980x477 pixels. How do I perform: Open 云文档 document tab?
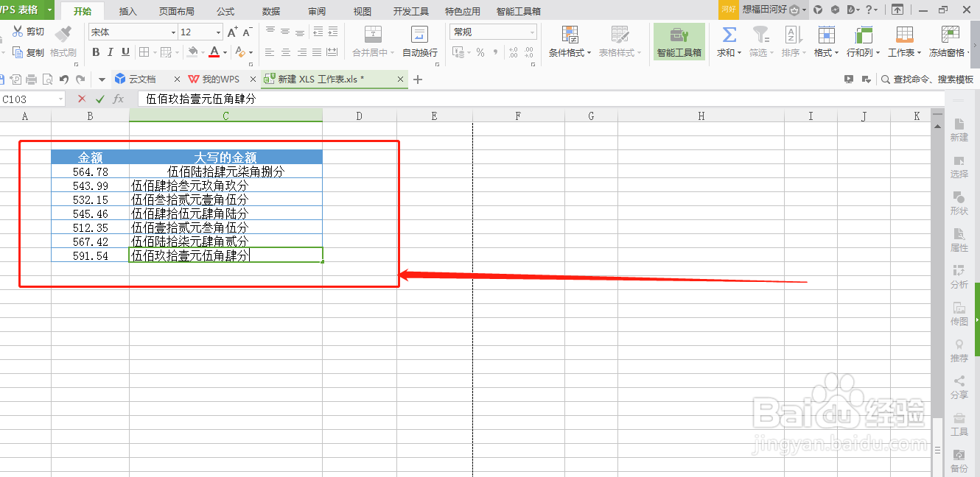click(142, 79)
